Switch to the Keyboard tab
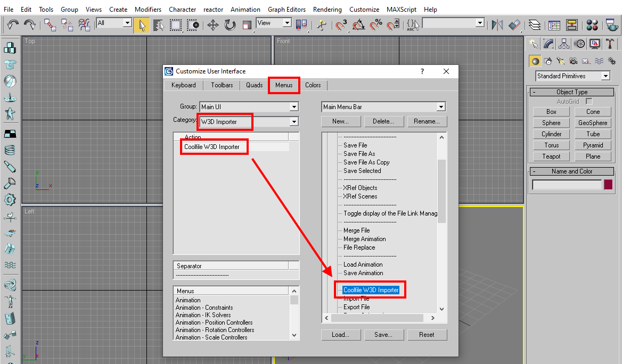The width and height of the screenshot is (622, 364). tap(183, 85)
